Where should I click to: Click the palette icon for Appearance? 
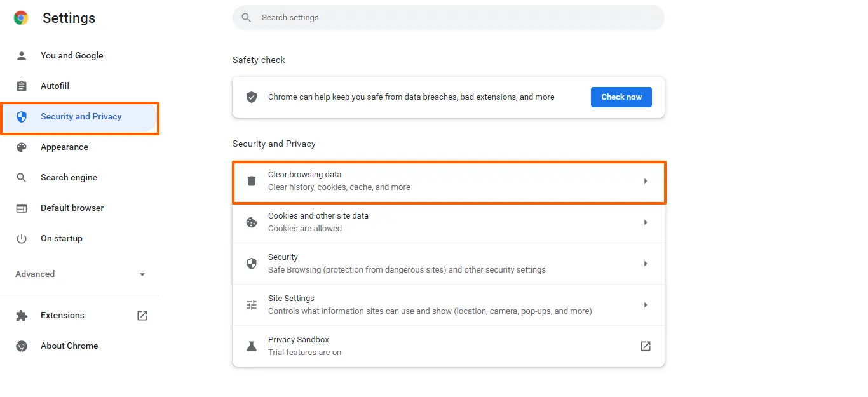click(x=22, y=147)
